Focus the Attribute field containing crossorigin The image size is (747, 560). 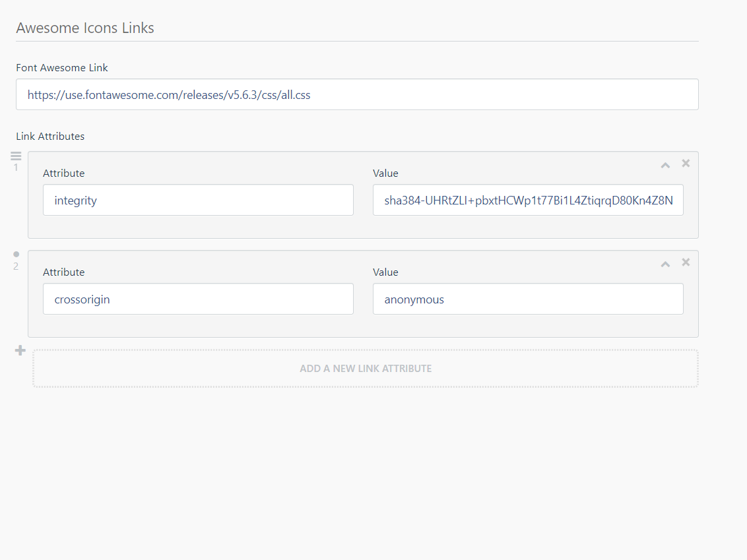198,299
